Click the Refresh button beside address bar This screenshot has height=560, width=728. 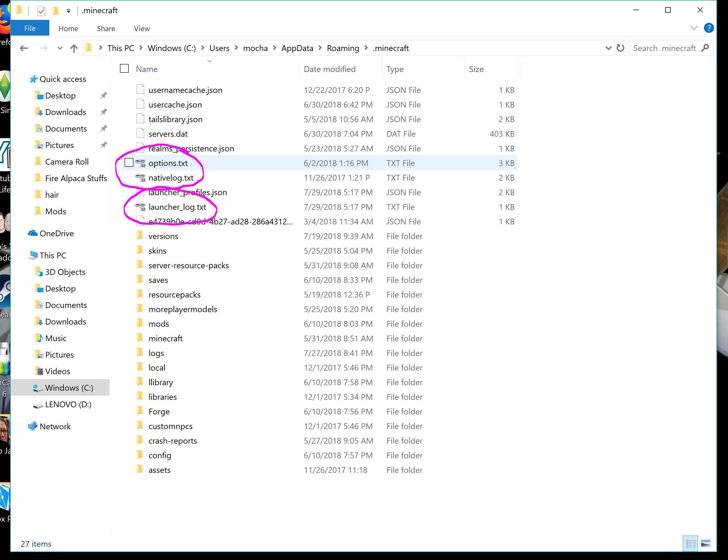point(620,48)
